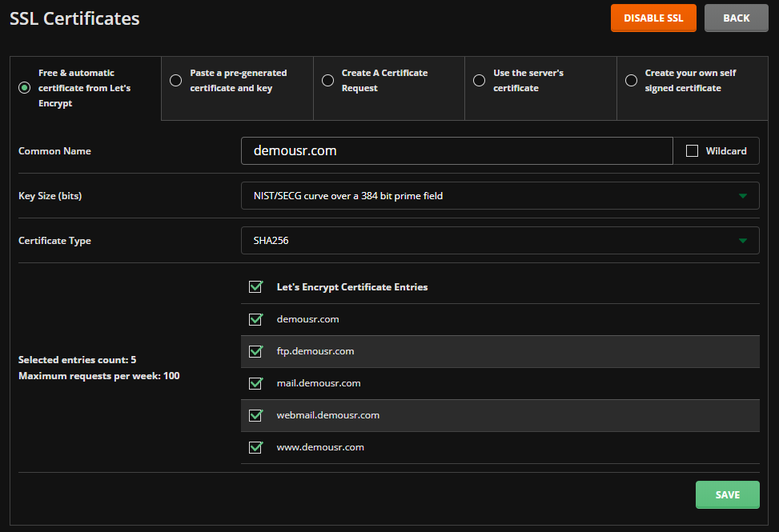Deselect the www.demousr.com entry
The height and width of the screenshot is (532, 779).
coord(256,447)
